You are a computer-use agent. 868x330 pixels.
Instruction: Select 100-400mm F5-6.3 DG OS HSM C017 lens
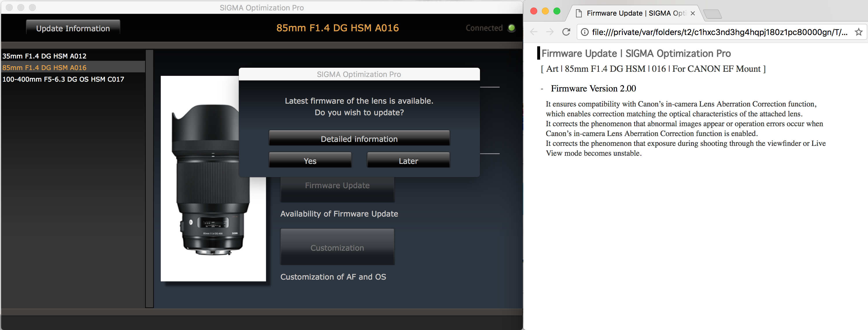pyautogui.click(x=73, y=79)
